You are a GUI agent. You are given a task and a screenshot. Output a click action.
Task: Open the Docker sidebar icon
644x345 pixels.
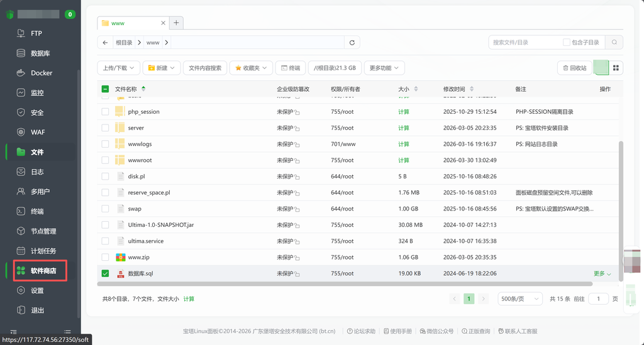click(x=21, y=73)
